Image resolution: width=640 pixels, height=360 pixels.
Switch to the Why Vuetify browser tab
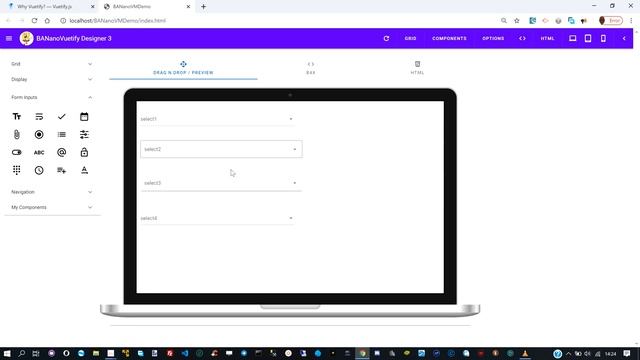(x=48, y=7)
